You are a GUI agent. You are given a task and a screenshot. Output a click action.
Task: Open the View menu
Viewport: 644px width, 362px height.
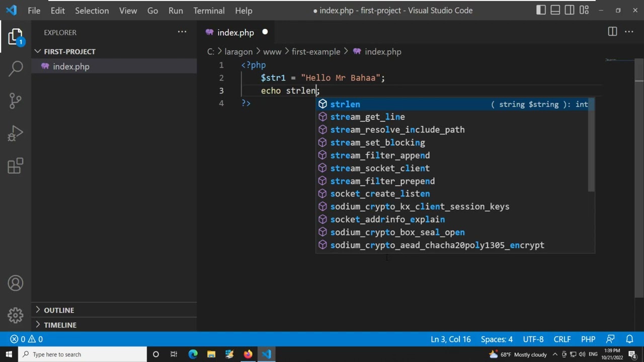click(128, 11)
